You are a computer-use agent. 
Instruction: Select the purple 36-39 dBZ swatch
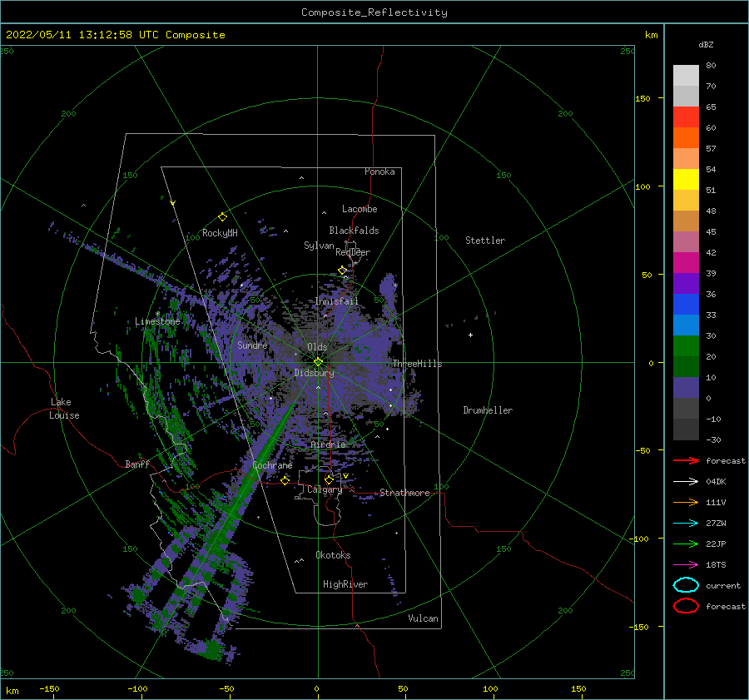(686, 283)
